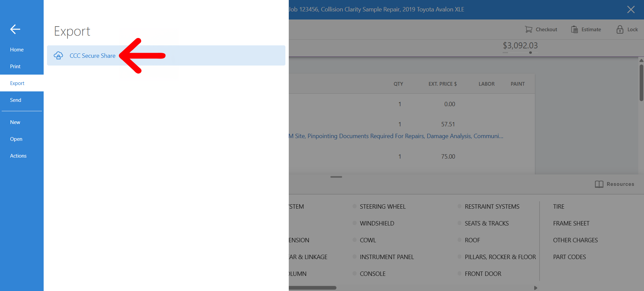Viewport: 644px width, 291px height.
Task: Select CCC Secure Share export option
Action: coord(166,55)
